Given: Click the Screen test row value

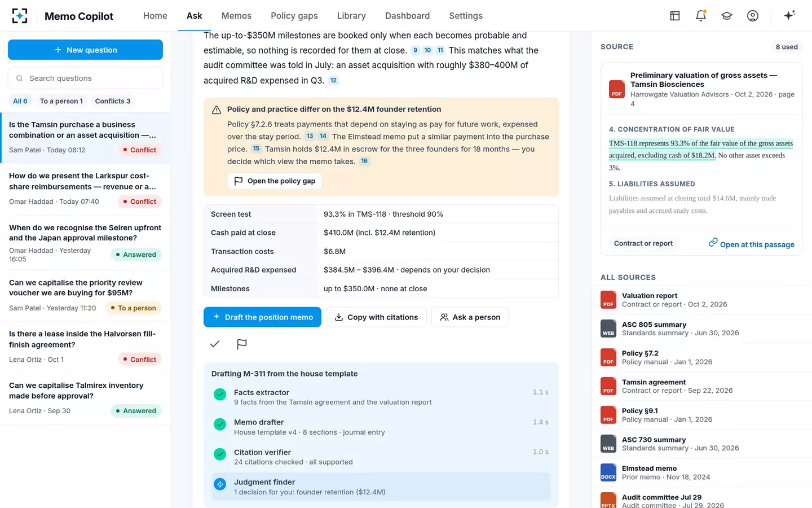Looking at the screenshot, I should pyautogui.click(x=383, y=214).
